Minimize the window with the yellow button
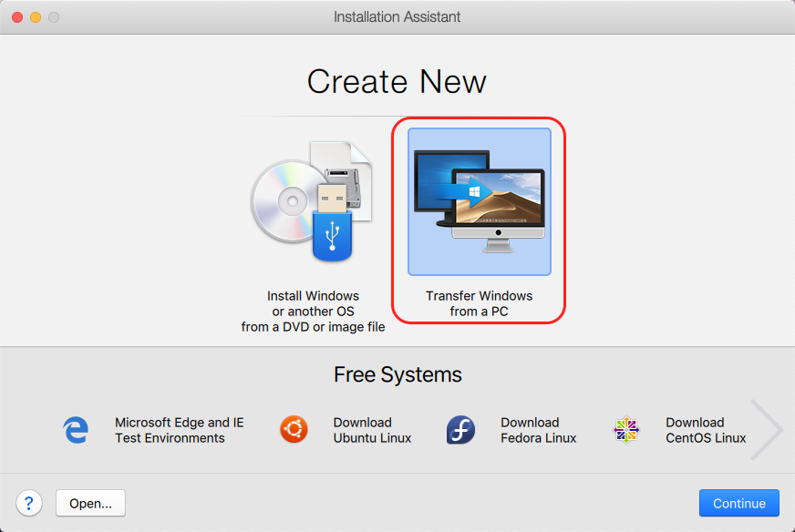Screen dimensions: 795x532 pos(36,17)
